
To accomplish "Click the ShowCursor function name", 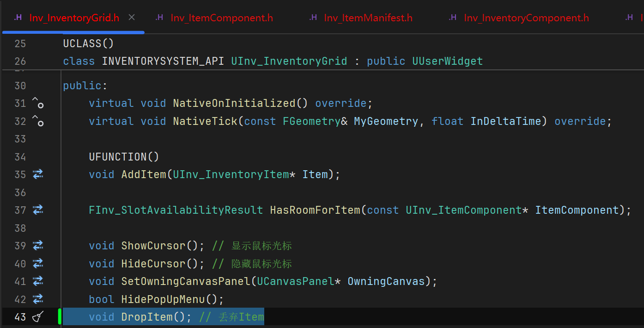I will [x=153, y=245].
